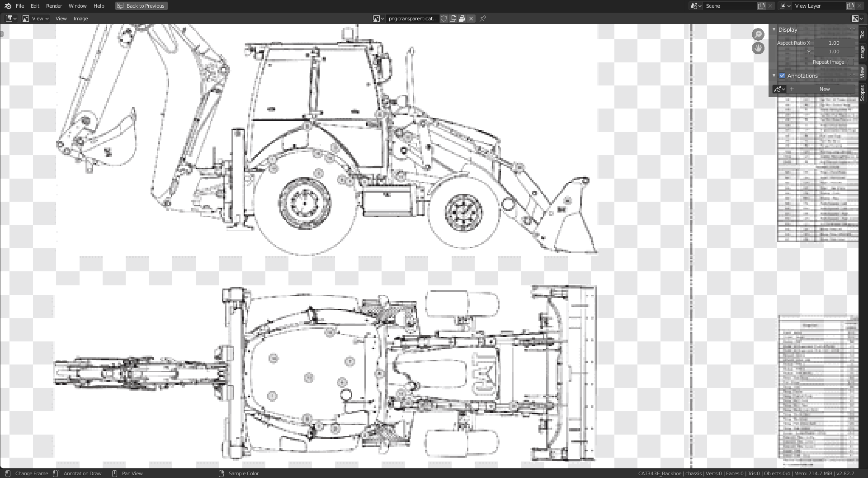
Task: Uncheck the Annotations checkbox
Action: pos(782,76)
